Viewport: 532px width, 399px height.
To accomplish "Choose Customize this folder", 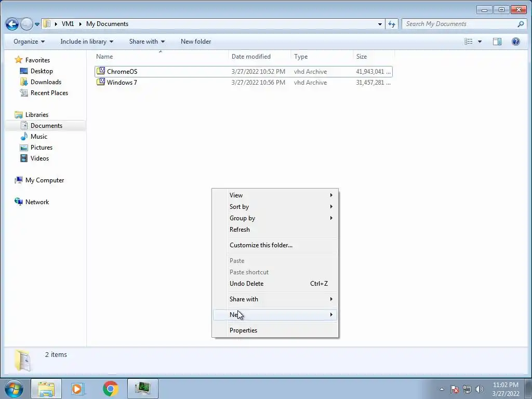I will [x=275, y=245].
